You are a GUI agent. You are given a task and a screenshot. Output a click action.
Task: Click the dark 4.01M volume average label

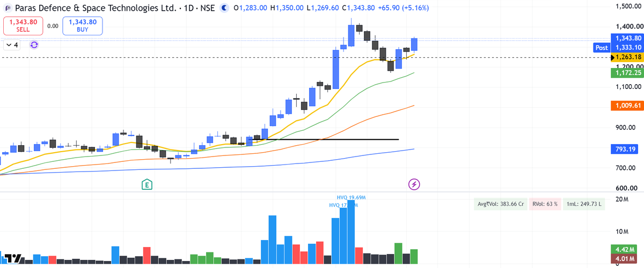pos(625,259)
